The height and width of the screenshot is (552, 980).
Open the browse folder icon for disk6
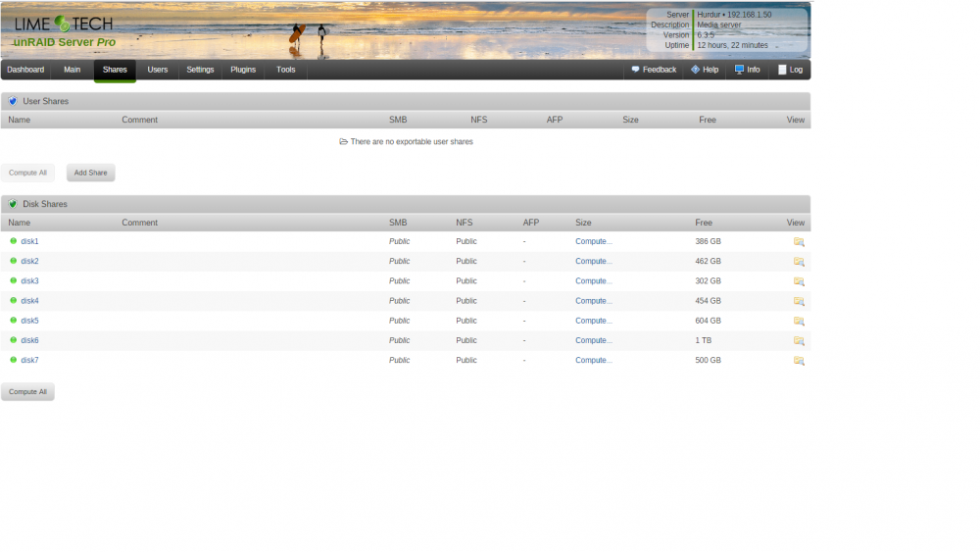(799, 340)
